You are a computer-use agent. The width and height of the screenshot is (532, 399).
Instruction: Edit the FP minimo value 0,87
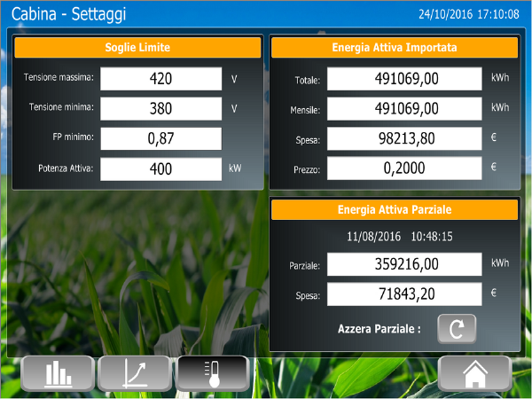(x=160, y=138)
